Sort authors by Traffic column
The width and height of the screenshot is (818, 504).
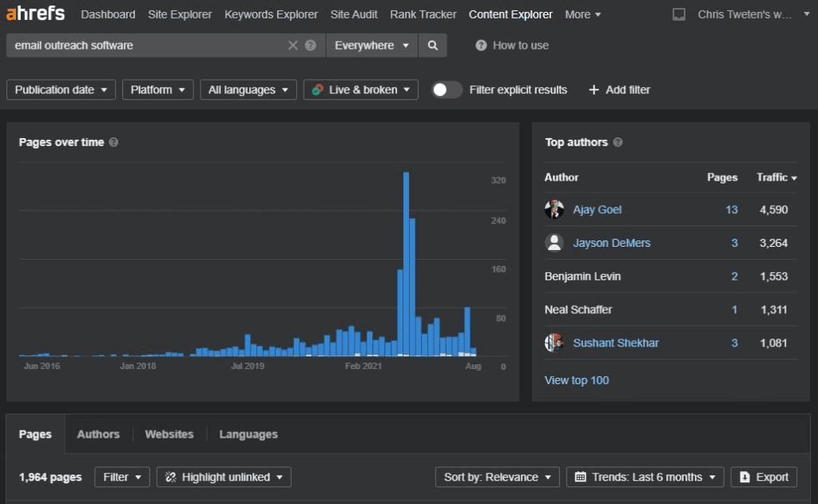tap(776, 177)
